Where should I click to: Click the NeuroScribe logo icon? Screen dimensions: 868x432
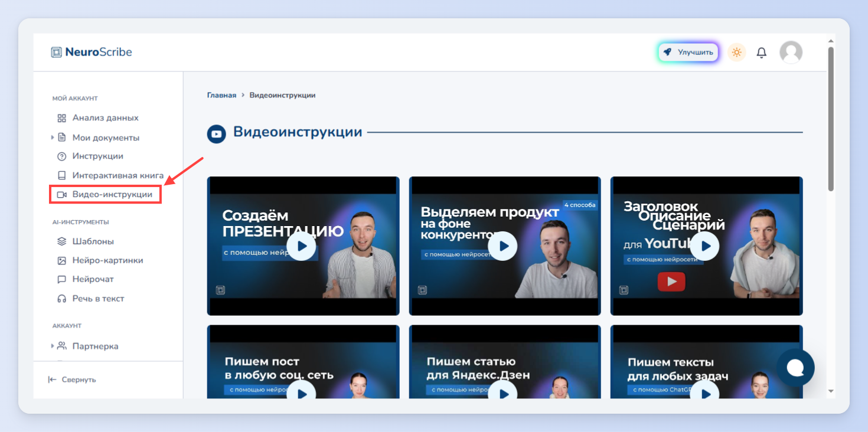click(x=56, y=52)
